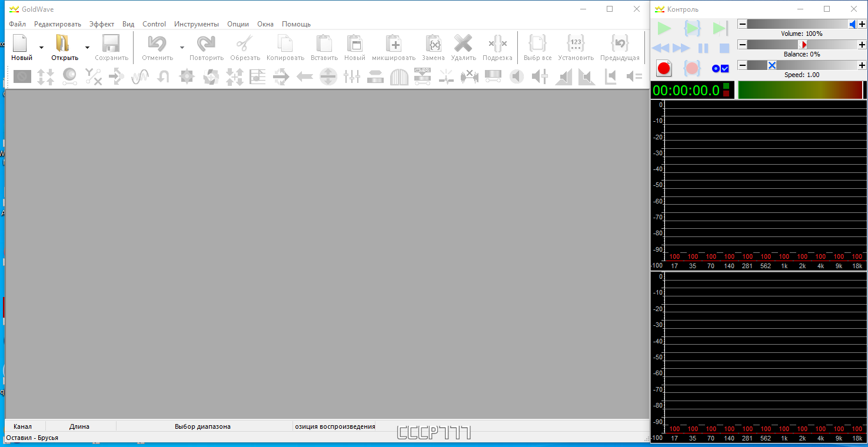868x447 pixels.
Task: Click the green Play button
Action: point(664,28)
